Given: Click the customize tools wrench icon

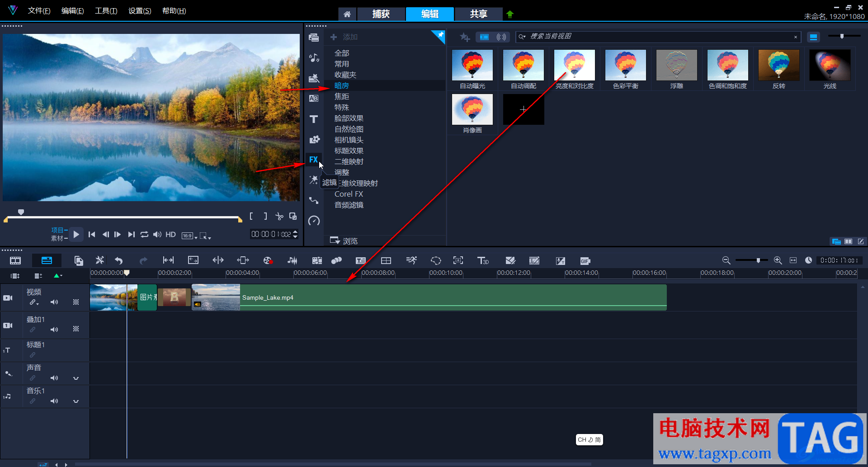Looking at the screenshot, I should 99,260.
